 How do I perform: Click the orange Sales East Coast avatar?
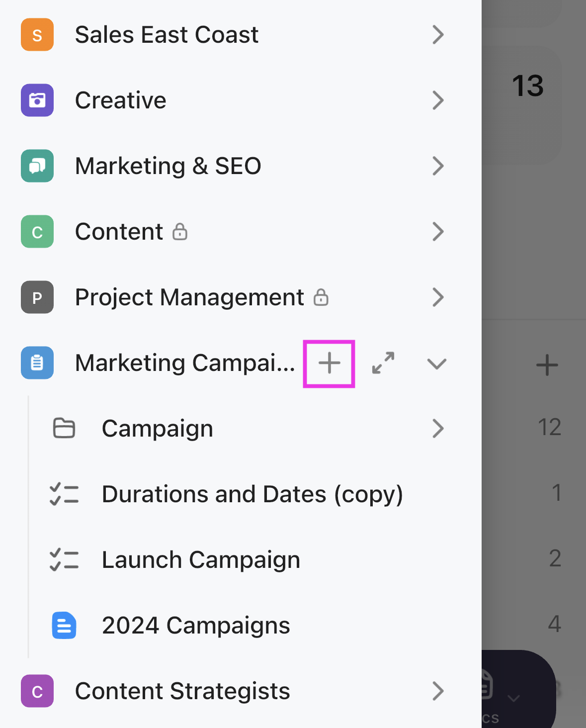point(37,35)
